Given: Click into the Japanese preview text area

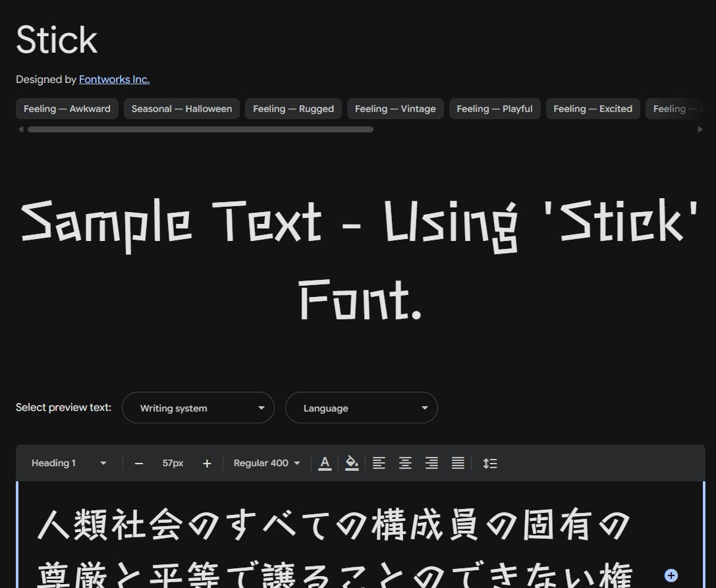Looking at the screenshot, I should click(361, 535).
